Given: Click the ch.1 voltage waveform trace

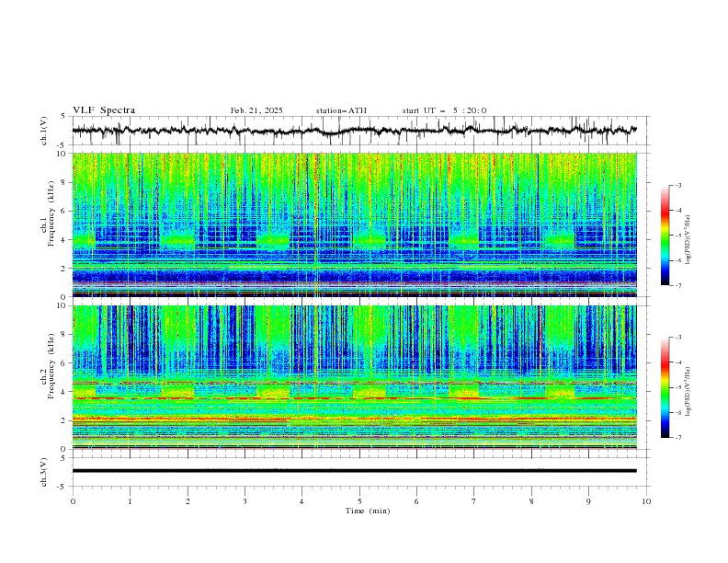Looking at the screenshot, I should point(354,131).
